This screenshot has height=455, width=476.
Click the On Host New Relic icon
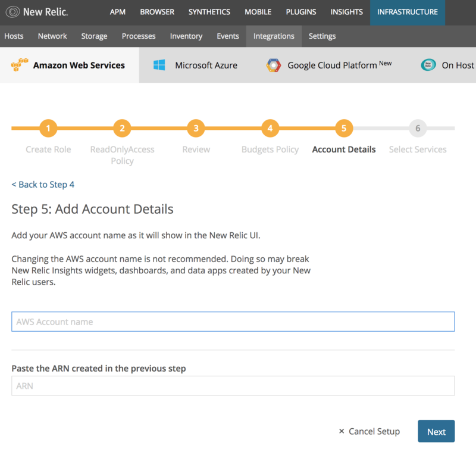428,65
